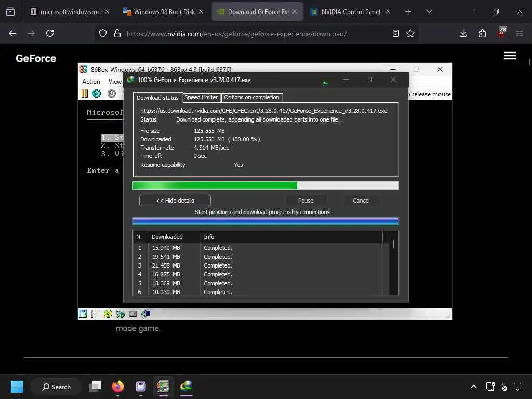Click the 86Box hard reset icon
The image size is (532, 399).
(x=97, y=94)
